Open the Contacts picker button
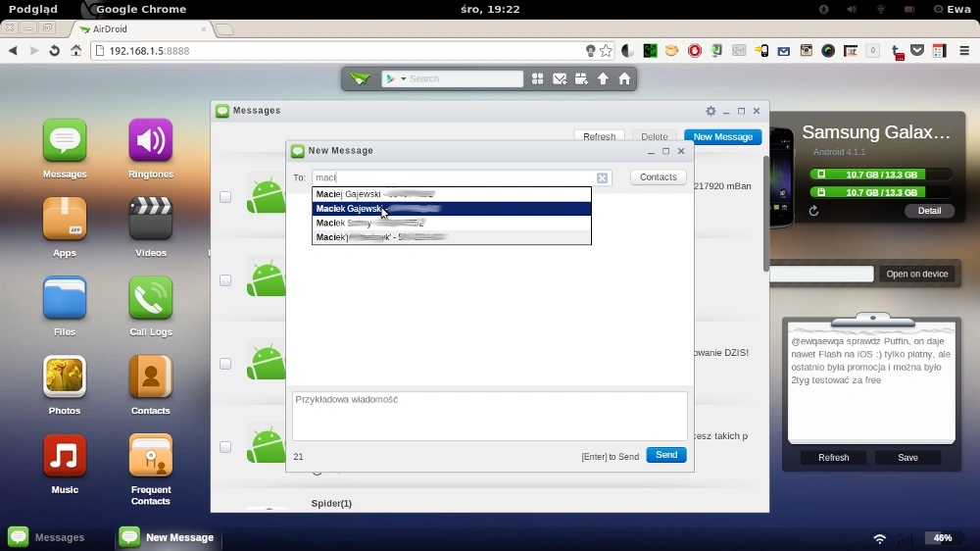980x551 pixels. point(659,177)
